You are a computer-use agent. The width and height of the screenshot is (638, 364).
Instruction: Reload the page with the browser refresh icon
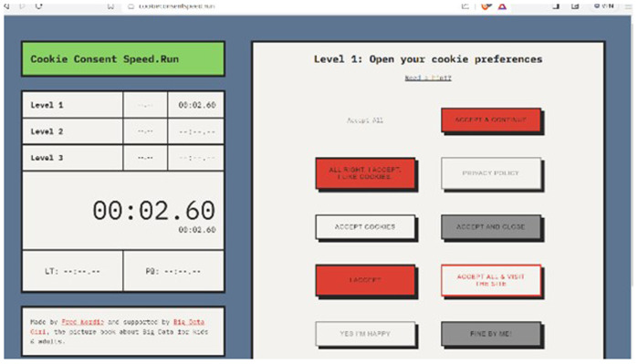point(39,6)
